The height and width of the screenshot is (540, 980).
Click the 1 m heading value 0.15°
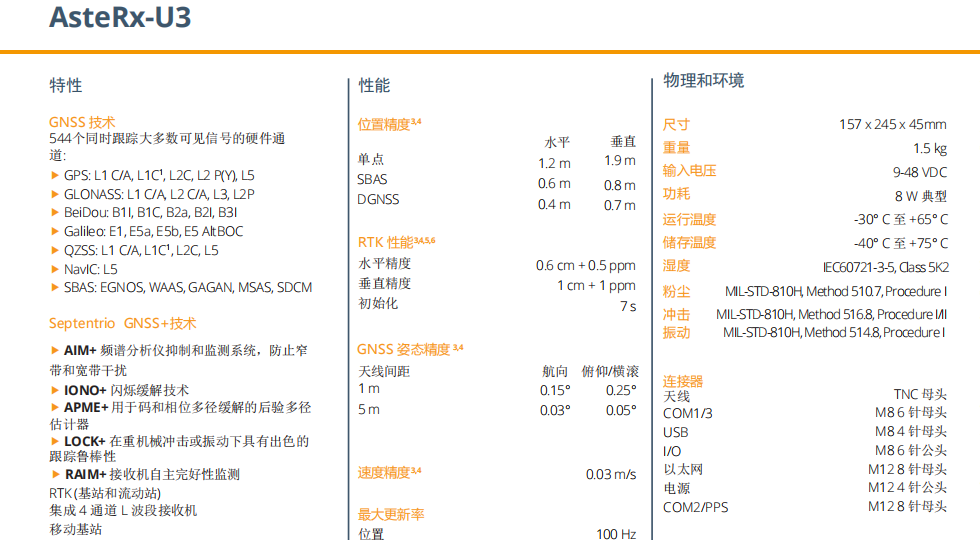(x=555, y=391)
